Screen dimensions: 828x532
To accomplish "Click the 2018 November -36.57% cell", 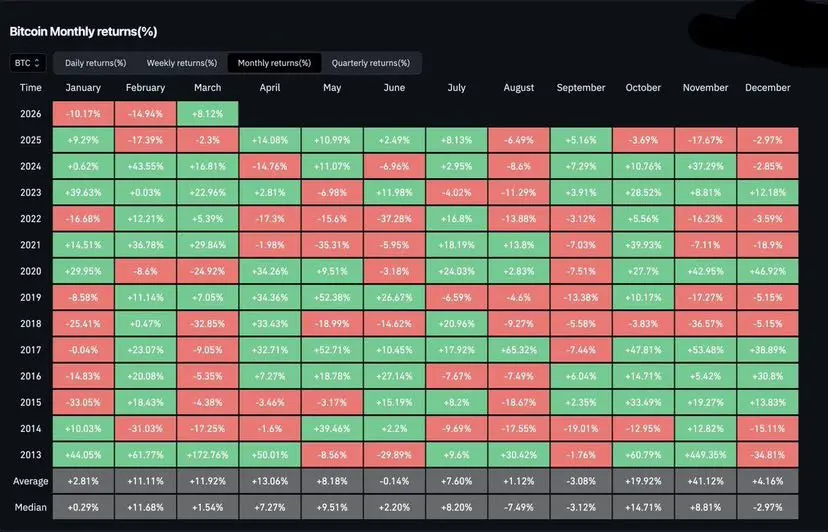I will (705, 323).
